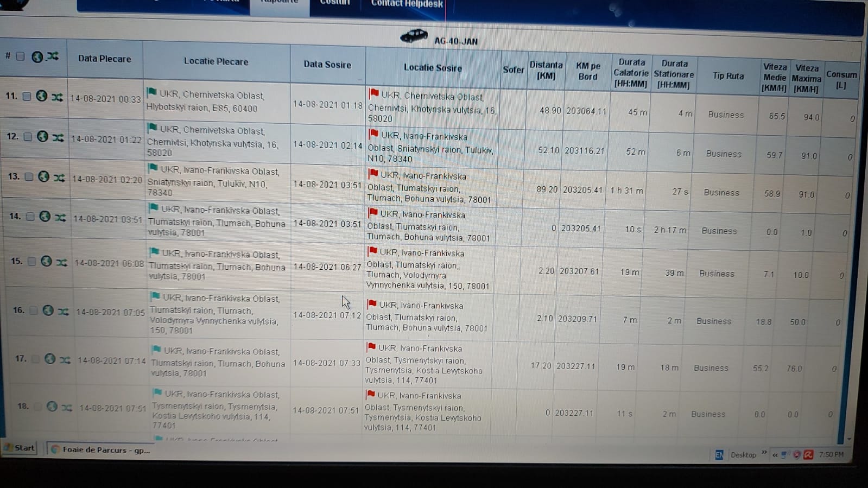This screenshot has height=488, width=868.
Task: Select the odometer value 203205.41 in row 13
Action: coord(582,191)
